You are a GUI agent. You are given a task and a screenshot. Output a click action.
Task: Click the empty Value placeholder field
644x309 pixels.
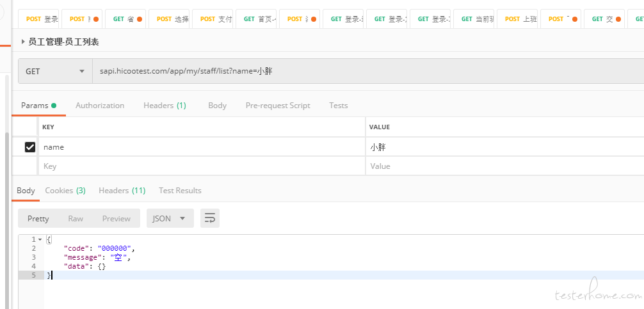click(505, 166)
